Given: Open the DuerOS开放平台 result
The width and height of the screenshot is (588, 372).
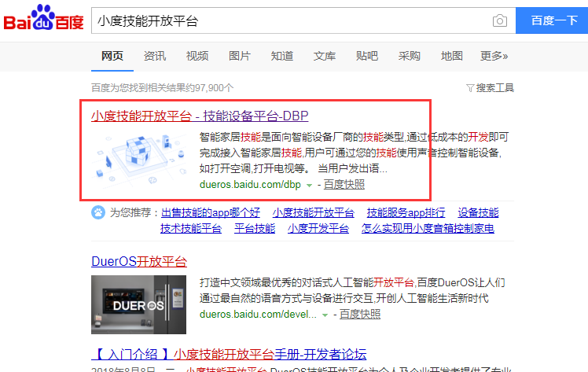Looking at the screenshot, I should pos(139,261).
